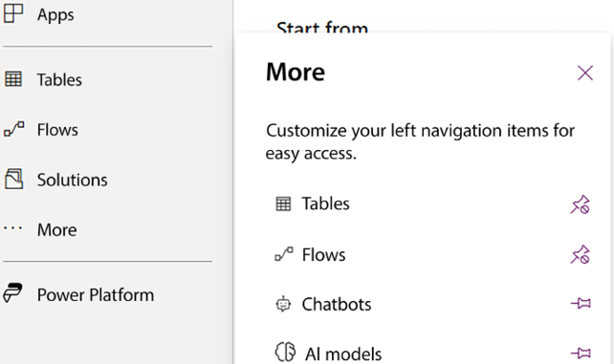Click the Flows connector icon in sidebar

[14, 129]
